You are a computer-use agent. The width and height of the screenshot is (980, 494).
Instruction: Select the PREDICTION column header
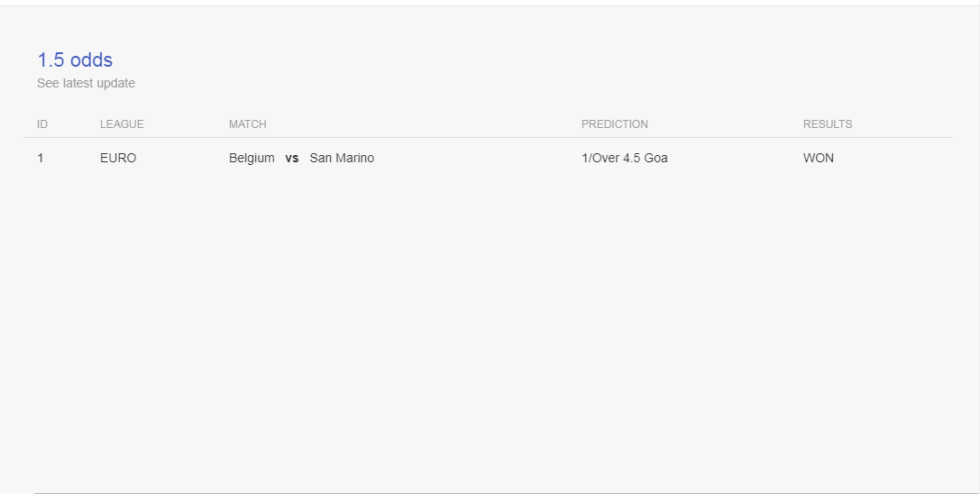click(614, 123)
